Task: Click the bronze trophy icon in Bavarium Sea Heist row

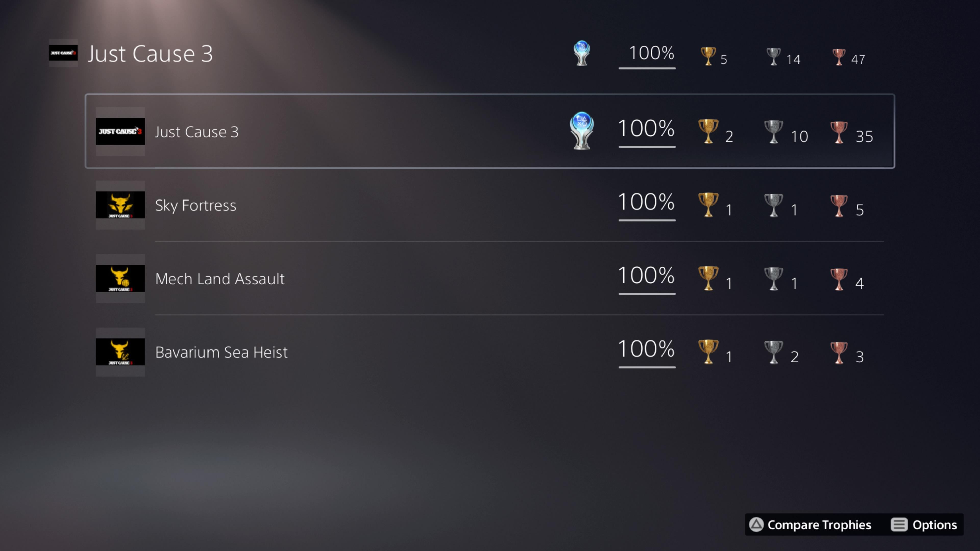Action: click(x=838, y=352)
